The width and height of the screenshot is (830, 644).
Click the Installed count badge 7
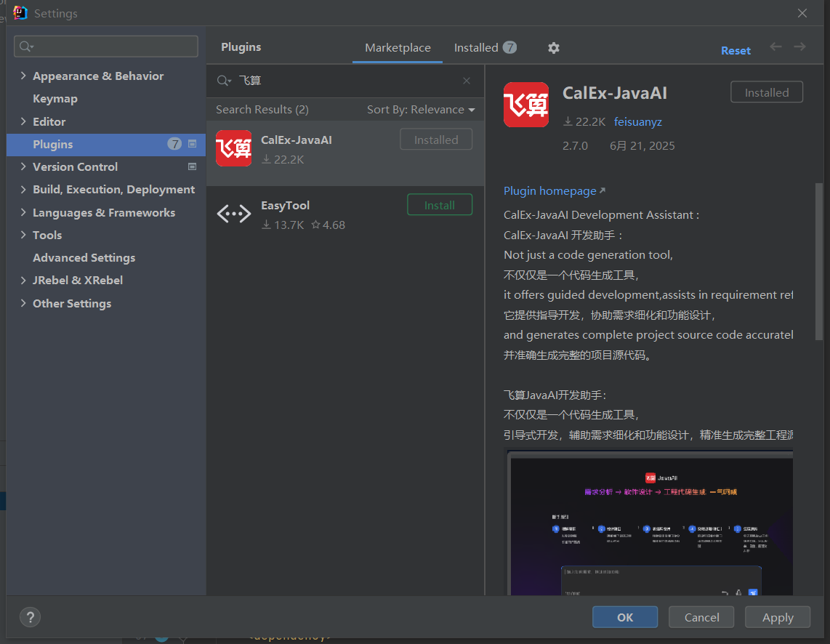pyautogui.click(x=509, y=48)
